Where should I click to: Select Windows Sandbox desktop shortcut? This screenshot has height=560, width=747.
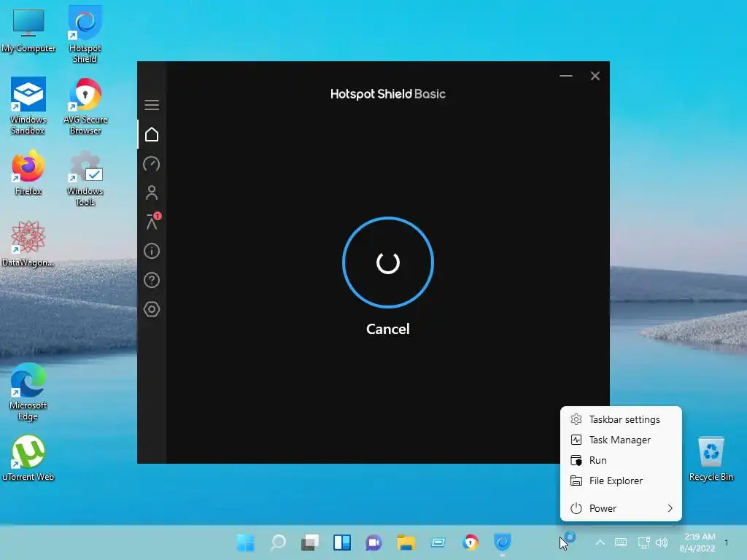click(28, 106)
